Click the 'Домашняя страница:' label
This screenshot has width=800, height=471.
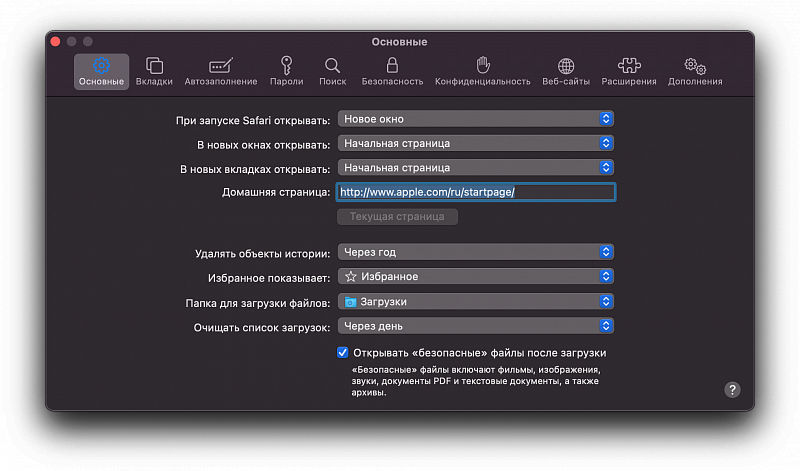click(x=276, y=192)
